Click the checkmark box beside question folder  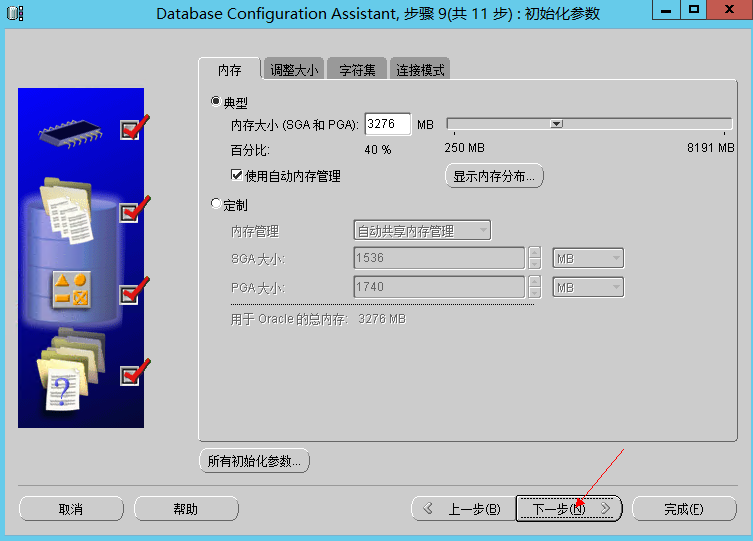131,375
